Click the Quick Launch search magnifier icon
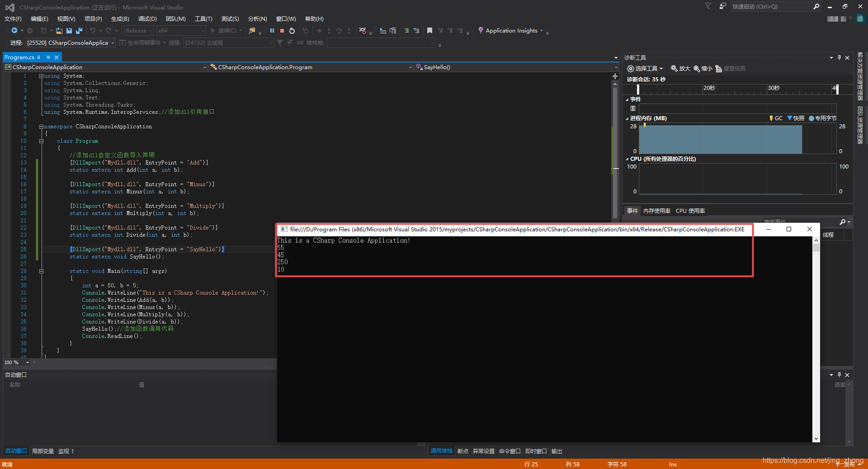Screen dimensions: 868x469 816,7
